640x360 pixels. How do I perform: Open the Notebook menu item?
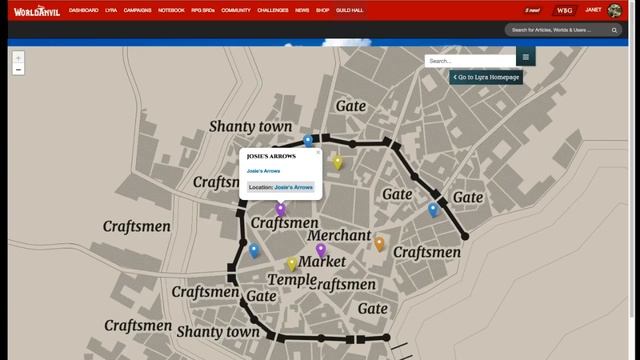pyautogui.click(x=171, y=10)
